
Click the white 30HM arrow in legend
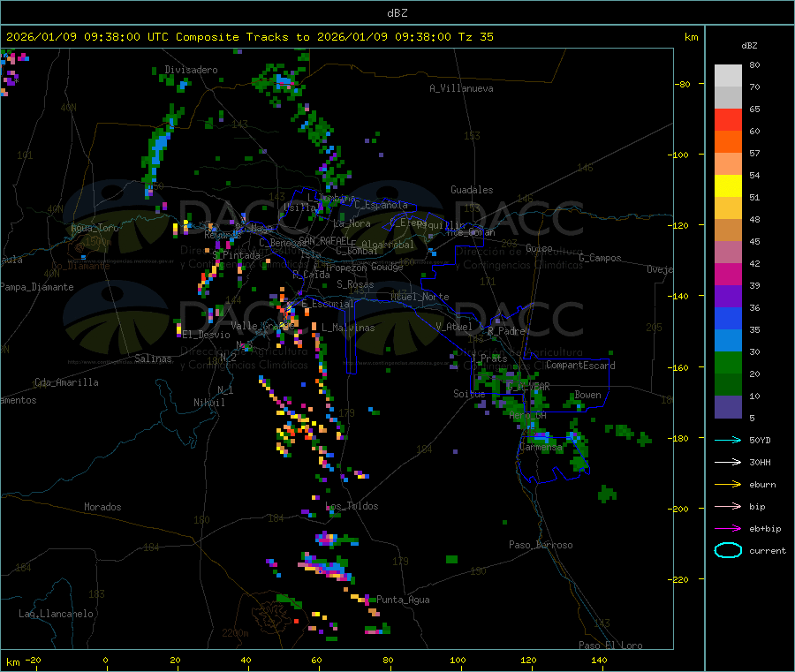(728, 462)
